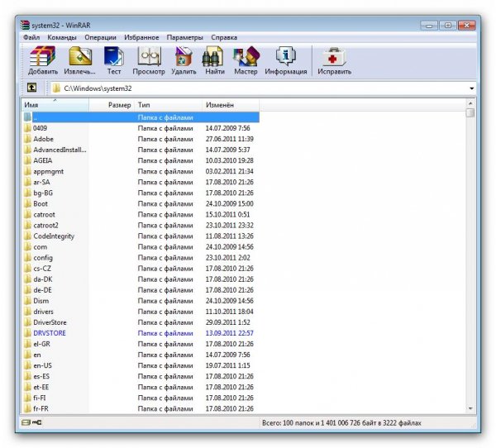Select the et-EE folder name
This screenshot has width=496, height=448.
coord(41,387)
